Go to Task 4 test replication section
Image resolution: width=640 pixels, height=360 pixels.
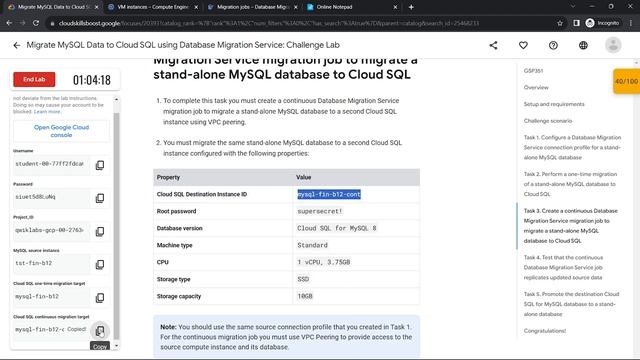[563, 267]
